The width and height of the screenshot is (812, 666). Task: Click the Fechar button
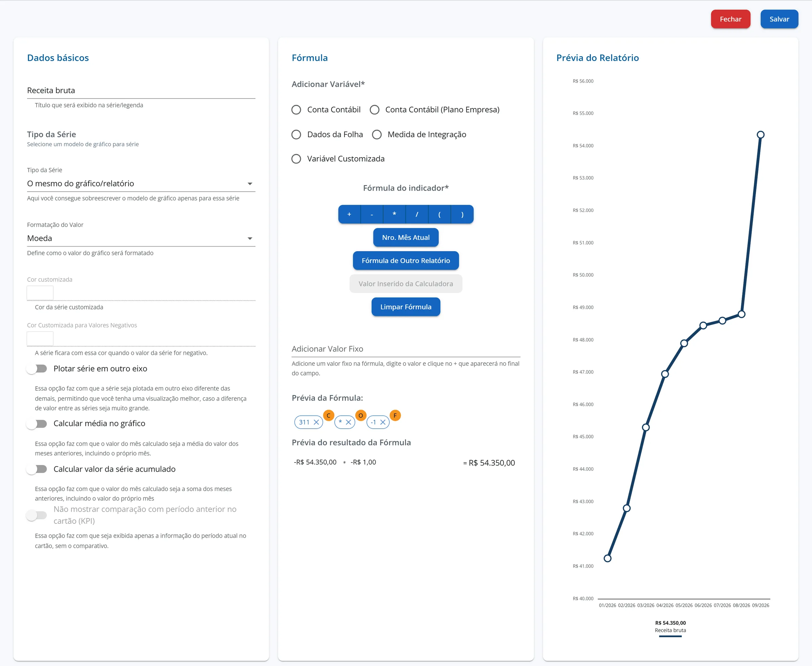[730, 19]
